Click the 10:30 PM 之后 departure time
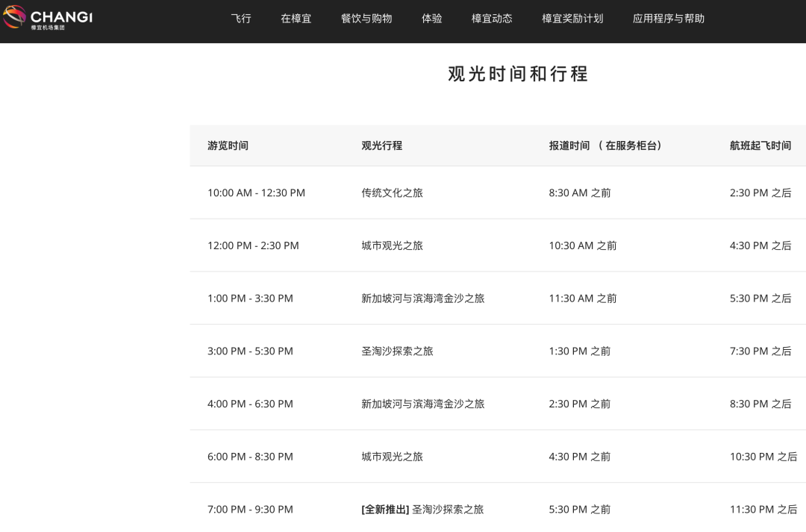The height and width of the screenshot is (532, 806). pyautogui.click(x=764, y=457)
